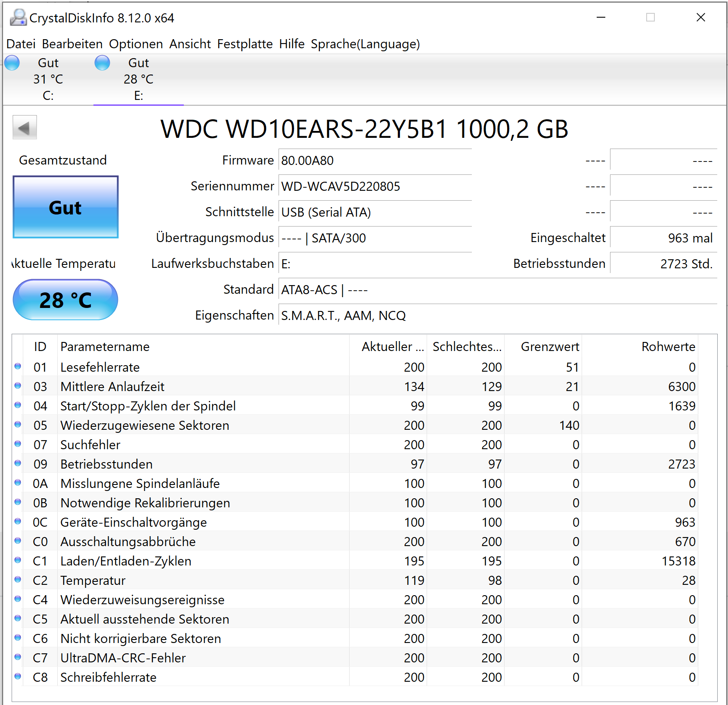The height and width of the screenshot is (705, 728).
Task: Click the serial number WD-WCAV5D220805 field
Action: pyautogui.click(x=375, y=186)
